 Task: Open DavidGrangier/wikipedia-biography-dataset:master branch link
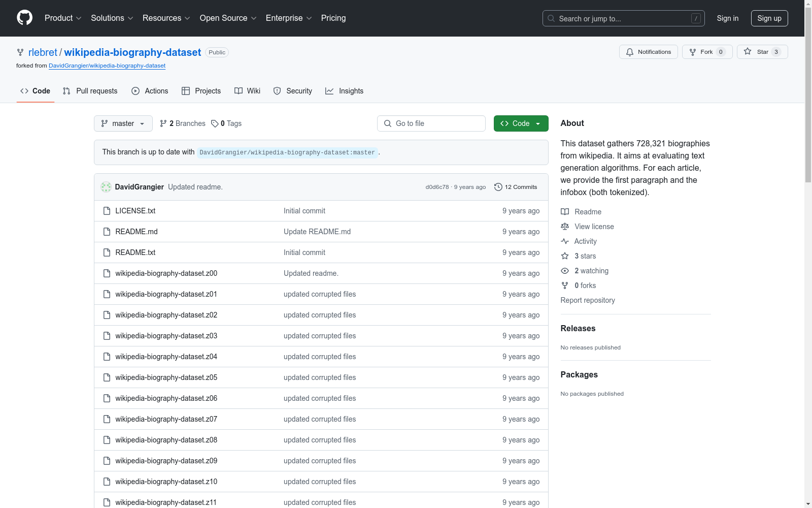287,152
